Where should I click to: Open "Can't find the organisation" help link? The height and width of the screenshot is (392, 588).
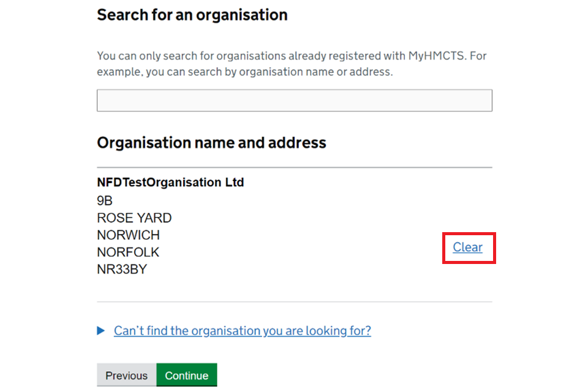tap(242, 331)
